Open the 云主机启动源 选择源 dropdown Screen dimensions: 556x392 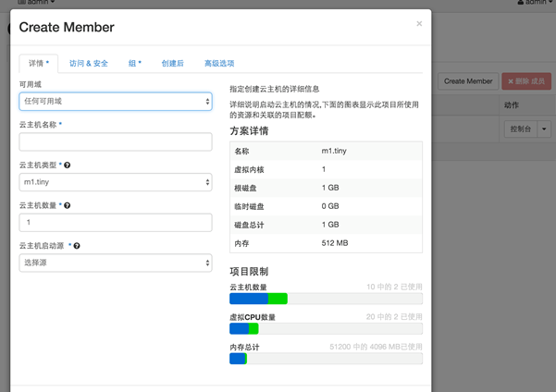(x=116, y=263)
